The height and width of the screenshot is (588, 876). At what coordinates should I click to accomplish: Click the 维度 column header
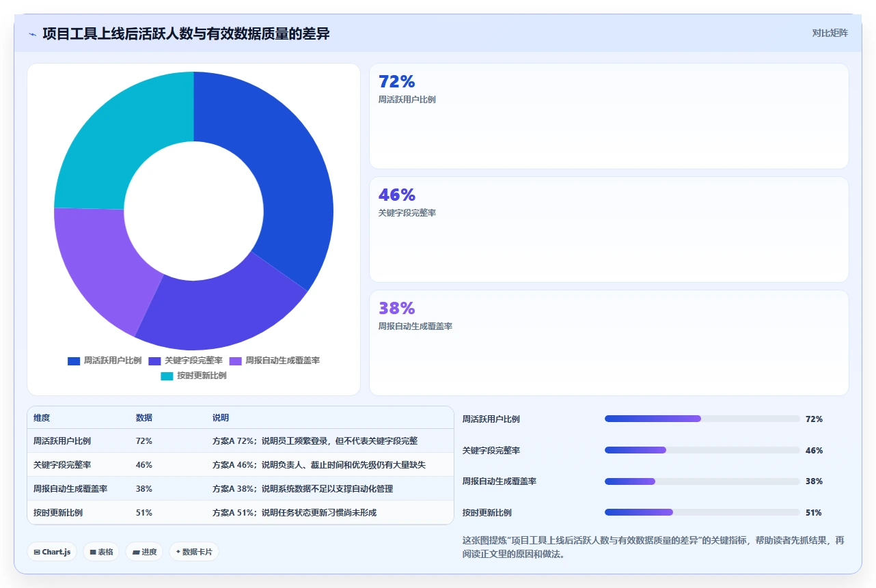pyautogui.click(x=42, y=418)
